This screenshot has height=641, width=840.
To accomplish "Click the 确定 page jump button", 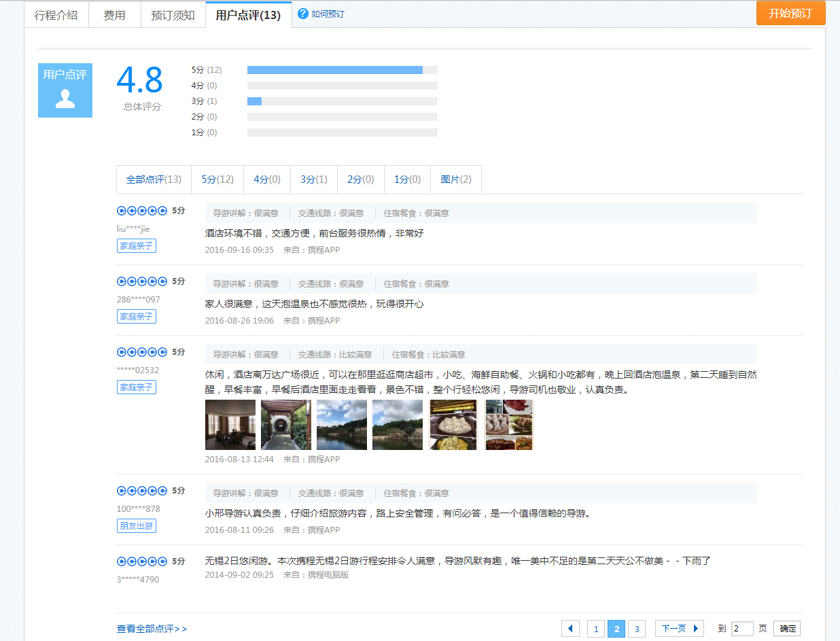I will coord(788,629).
